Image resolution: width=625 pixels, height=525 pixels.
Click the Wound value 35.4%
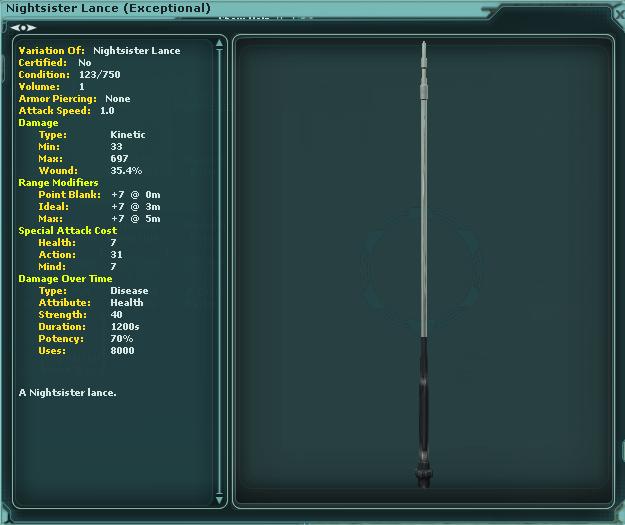[126, 171]
